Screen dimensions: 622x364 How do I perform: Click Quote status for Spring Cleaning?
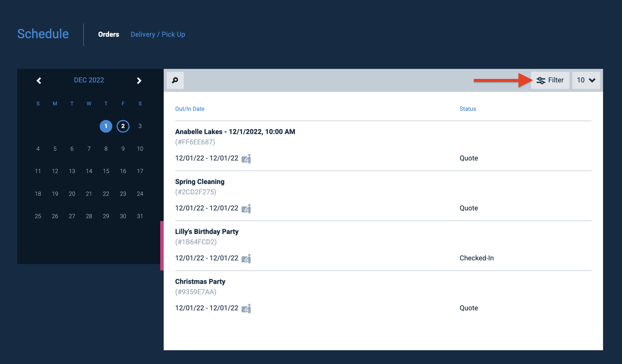coord(469,208)
